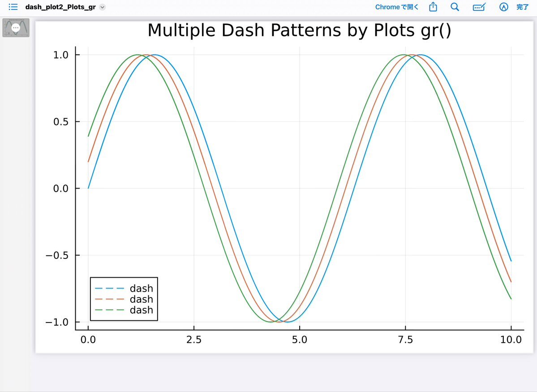This screenshot has width=537, height=392.
Task: Click x-axis label 7.5
Action: tap(405, 340)
